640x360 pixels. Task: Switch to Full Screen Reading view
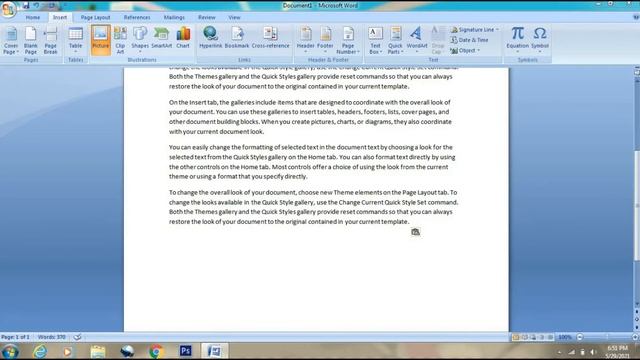pos(525,337)
